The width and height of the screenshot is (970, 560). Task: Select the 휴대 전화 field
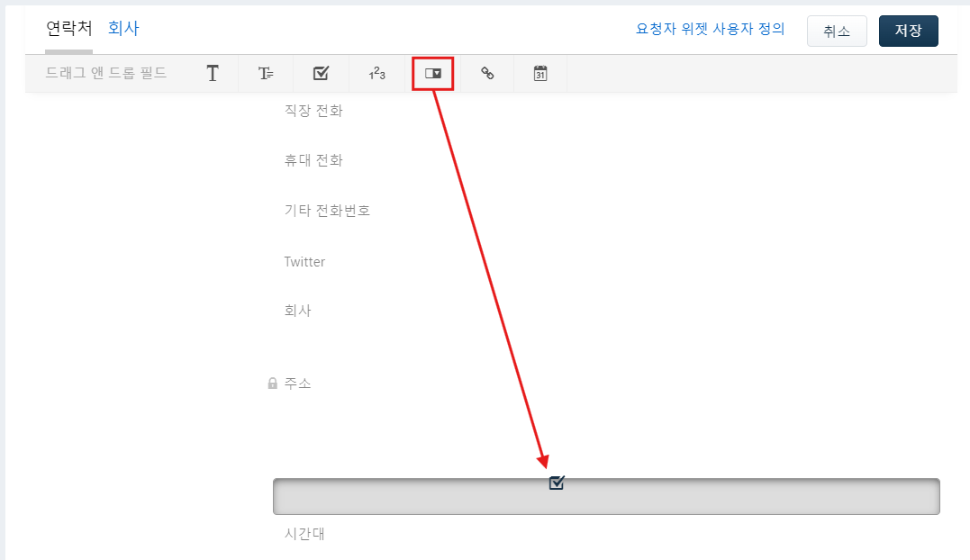(x=313, y=160)
